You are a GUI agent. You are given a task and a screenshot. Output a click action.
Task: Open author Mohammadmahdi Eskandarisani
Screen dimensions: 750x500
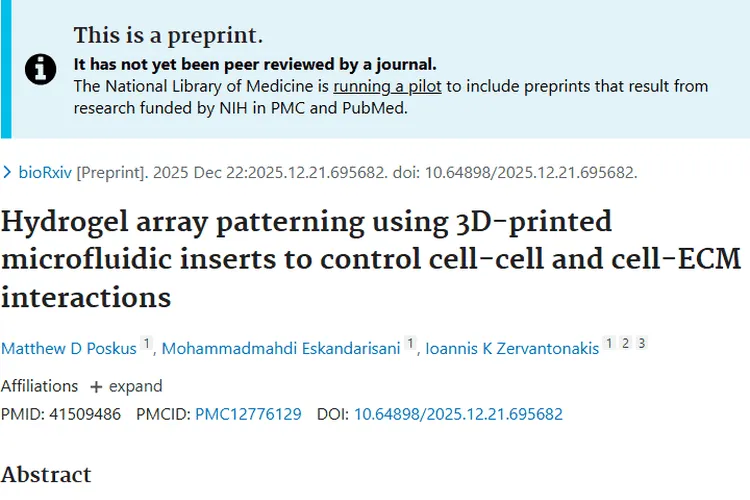click(x=284, y=348)
